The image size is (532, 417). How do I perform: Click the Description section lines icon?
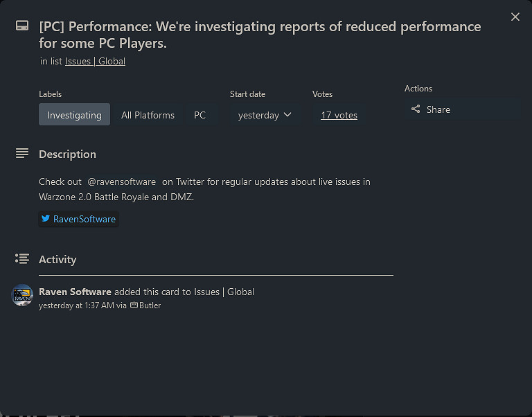point(22,153)
